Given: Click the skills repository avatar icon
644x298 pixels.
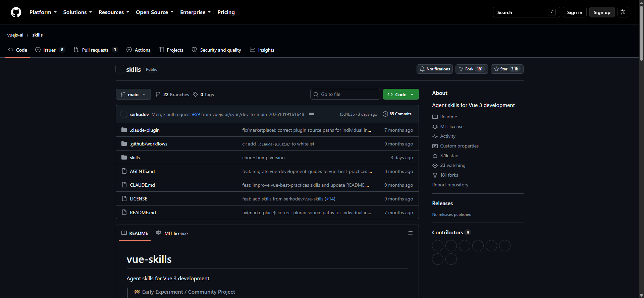Looking at the screenshot, I should (x=120, y=69).
